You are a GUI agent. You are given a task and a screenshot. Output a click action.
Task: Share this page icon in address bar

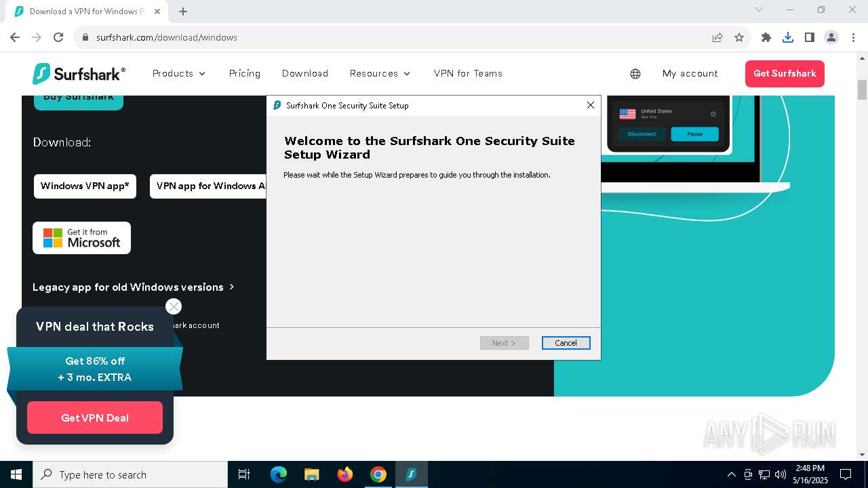tap(717, 37)
